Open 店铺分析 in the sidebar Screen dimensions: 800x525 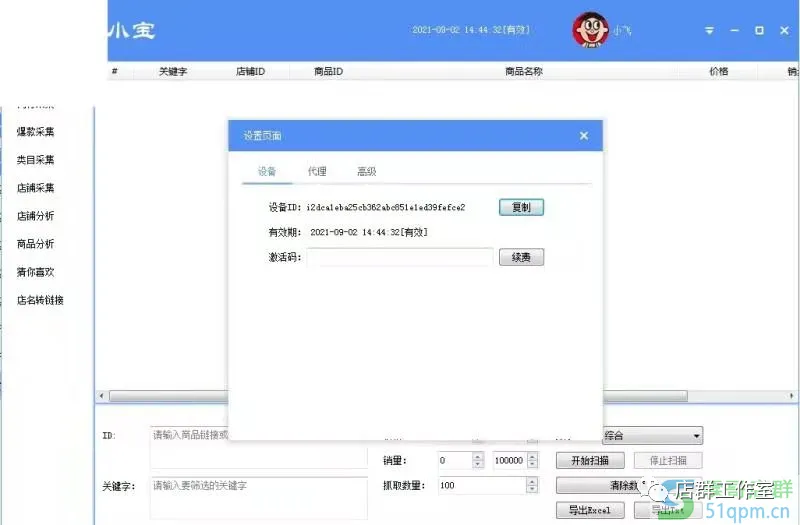point(35,216)
